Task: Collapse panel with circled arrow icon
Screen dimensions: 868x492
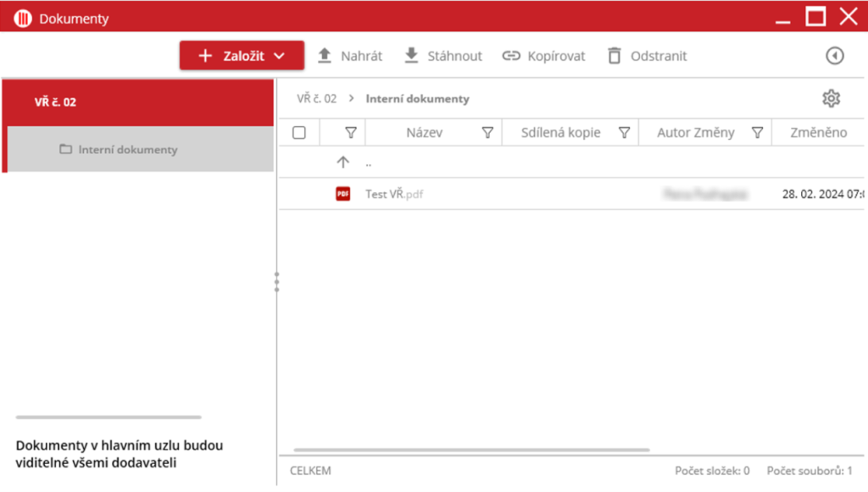Action: [835, 56]
